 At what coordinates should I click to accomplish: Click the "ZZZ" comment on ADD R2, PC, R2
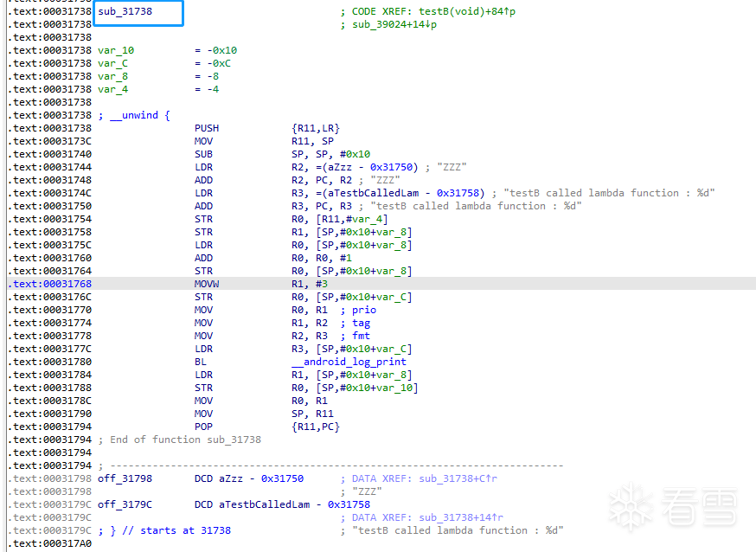pos(385,180)
